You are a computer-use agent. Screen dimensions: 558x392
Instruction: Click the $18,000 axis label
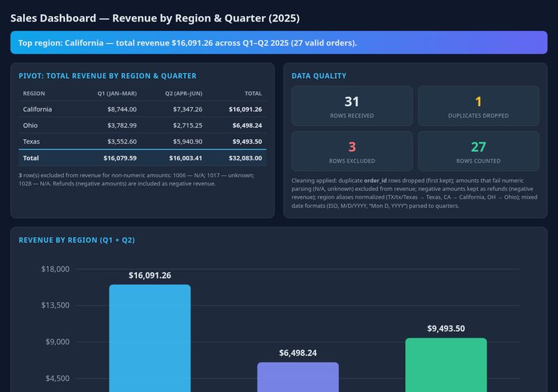(x=55, y=269)
